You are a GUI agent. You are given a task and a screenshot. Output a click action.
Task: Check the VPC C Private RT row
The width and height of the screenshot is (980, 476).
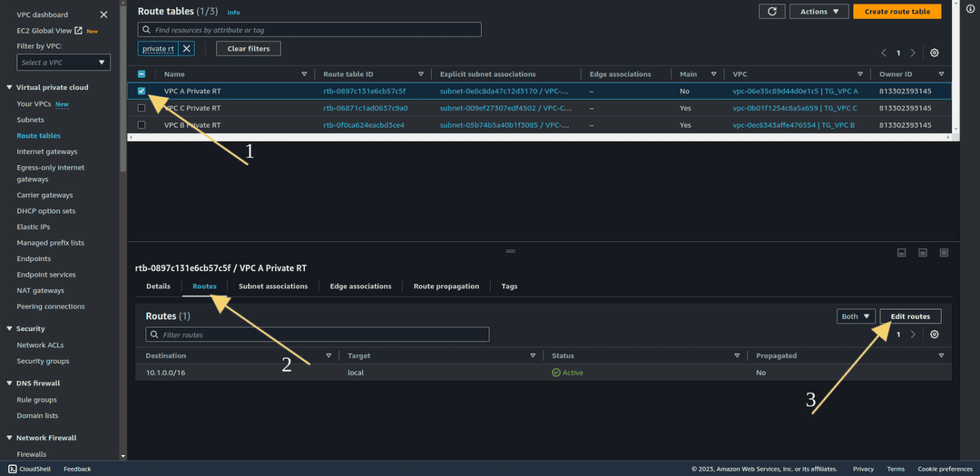(141, 108)
